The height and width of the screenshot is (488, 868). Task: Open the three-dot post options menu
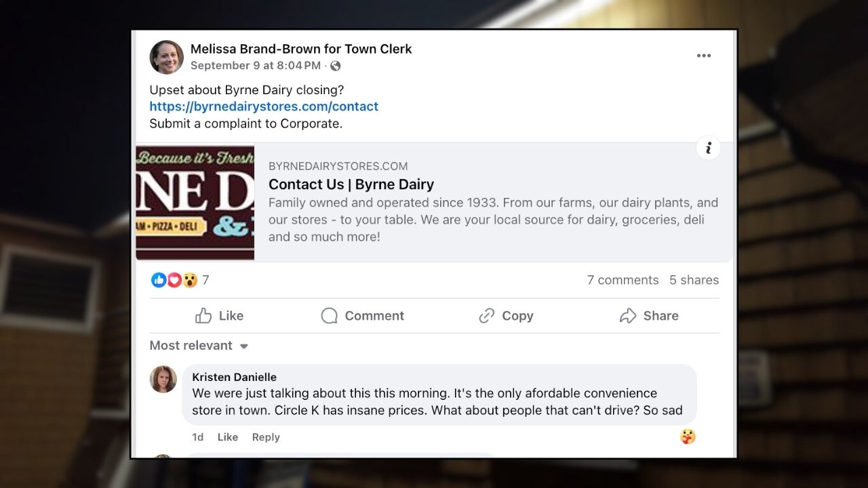(704, 56)
